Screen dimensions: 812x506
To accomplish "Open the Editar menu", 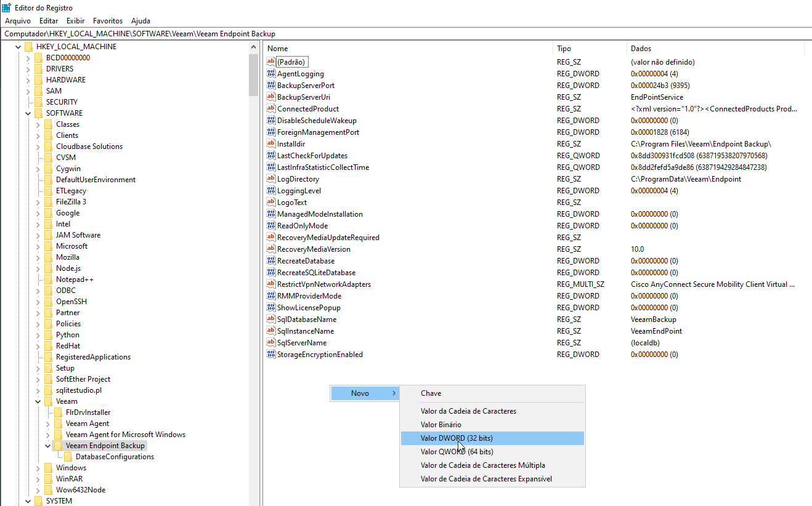I will coord(49,21).
